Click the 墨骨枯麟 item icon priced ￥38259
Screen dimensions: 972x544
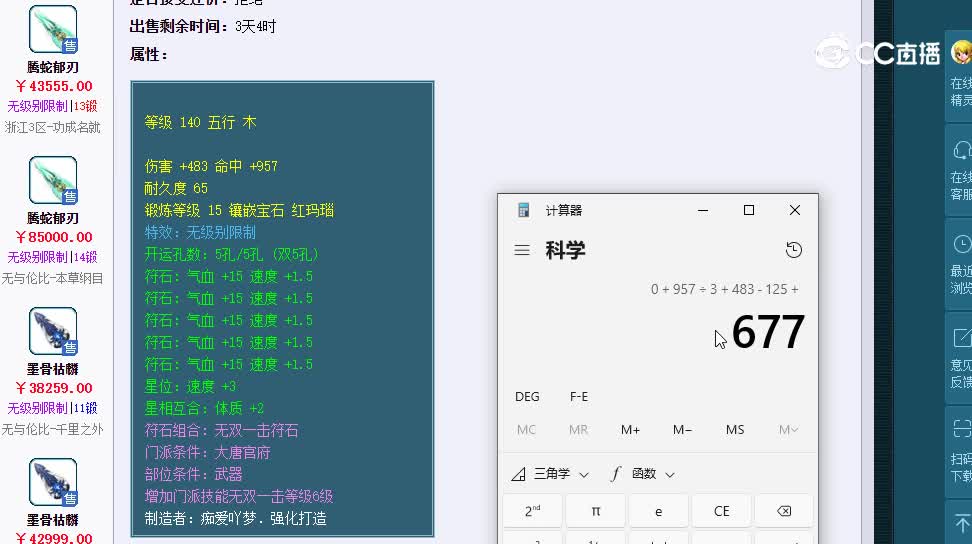pyautogui.click(x=53, y=332)
